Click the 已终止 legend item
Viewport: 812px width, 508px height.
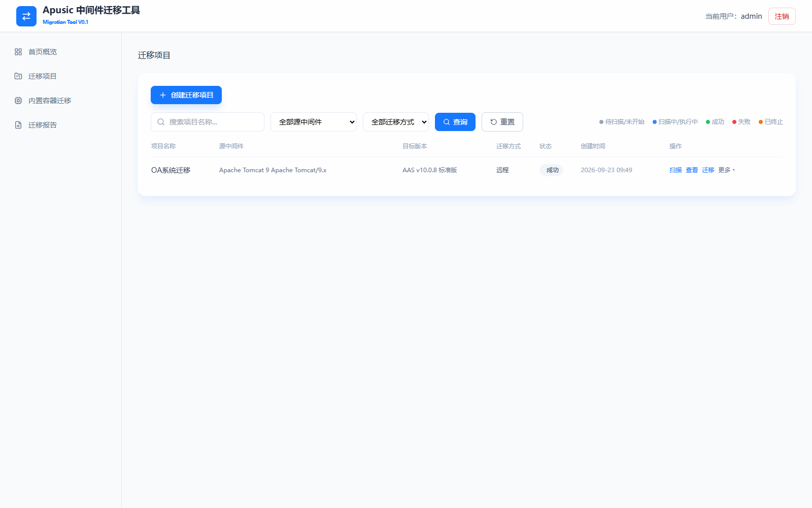click(x=771, y=122)
